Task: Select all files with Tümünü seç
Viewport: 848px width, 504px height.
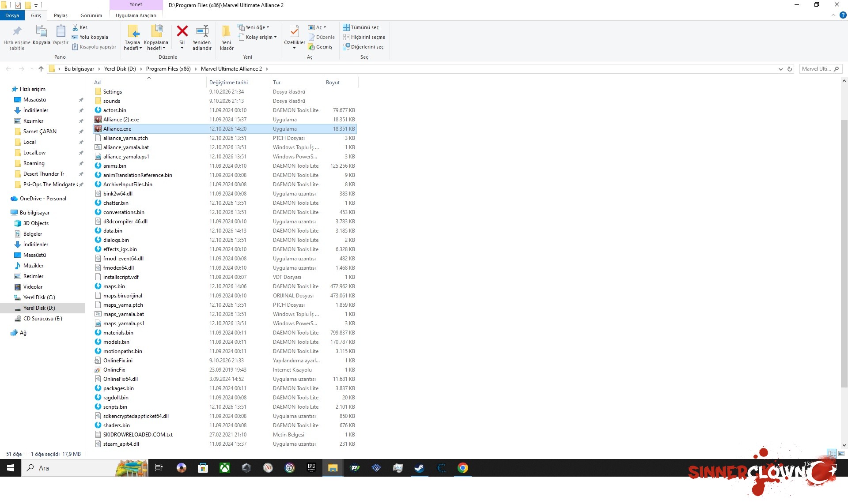Action: click(x=361, y=27)
